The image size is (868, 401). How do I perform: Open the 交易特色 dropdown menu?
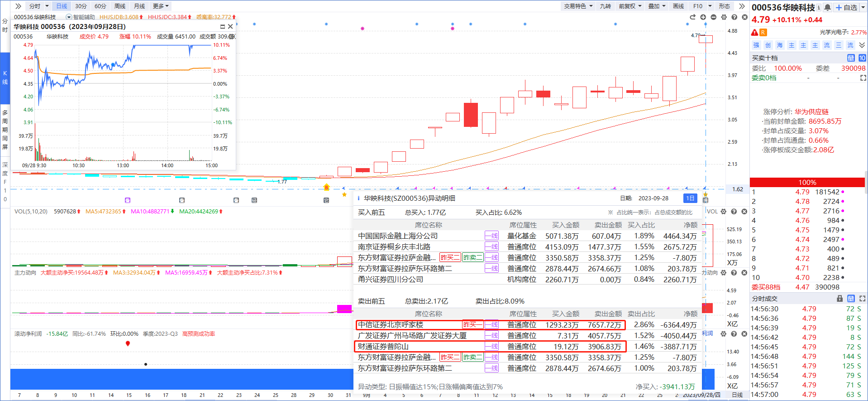(x=578, y=6)
